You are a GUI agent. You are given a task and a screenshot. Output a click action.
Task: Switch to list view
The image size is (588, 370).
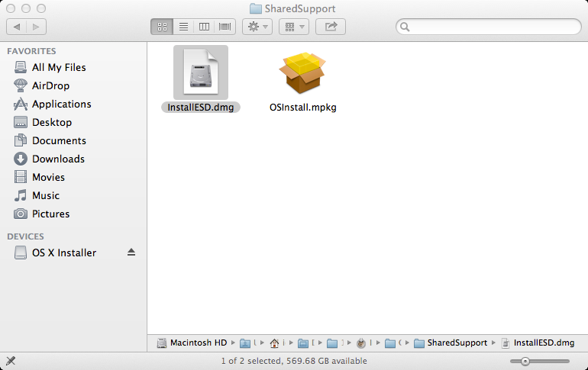pyautogui.click(x=183, y=27)
